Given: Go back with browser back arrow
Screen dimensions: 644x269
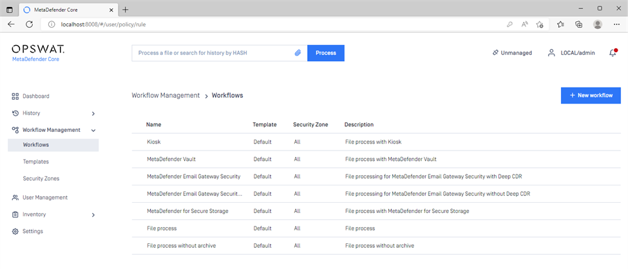Looking at the screenshot, I should [11, 24].
